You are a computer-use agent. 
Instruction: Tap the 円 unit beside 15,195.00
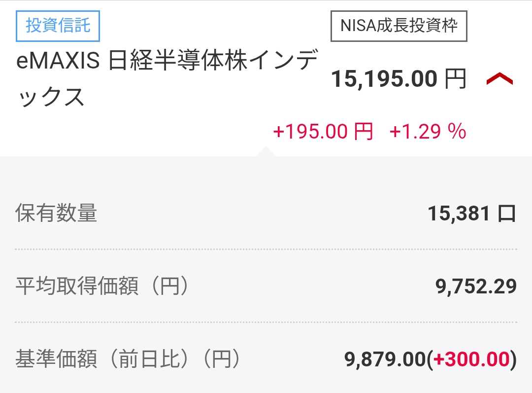(x=455, y=79)
